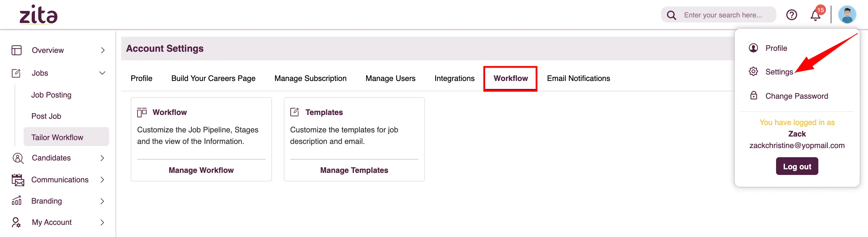Click the My Account sidebar icon
Screen dimensions: 868x237
[16, 222]
